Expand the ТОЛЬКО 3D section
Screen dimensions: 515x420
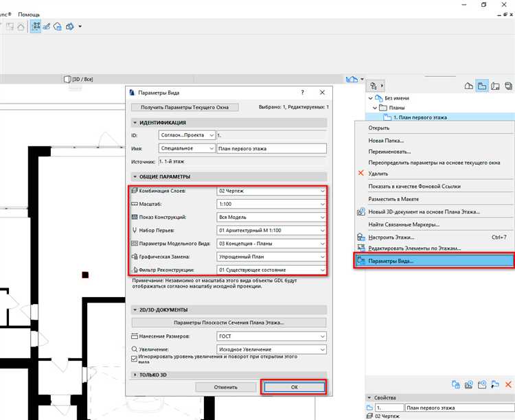click(x=135, y=375)
